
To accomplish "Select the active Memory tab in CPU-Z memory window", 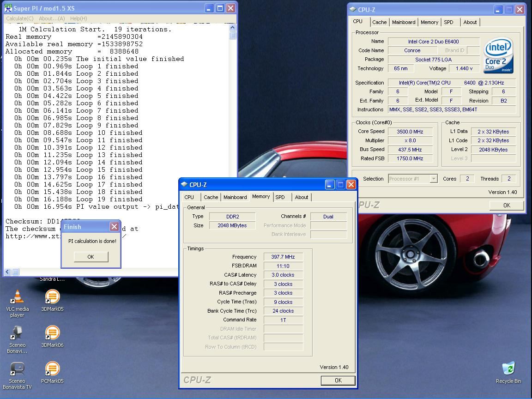I will [x=261, y=196].
